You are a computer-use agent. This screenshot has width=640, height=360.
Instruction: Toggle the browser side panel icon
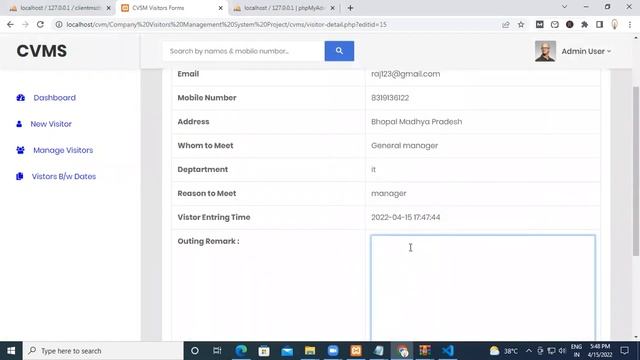click(x=599, y=24)
